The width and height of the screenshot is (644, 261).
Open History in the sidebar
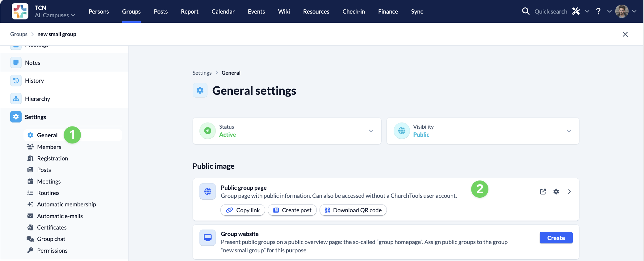pos(34,81)
